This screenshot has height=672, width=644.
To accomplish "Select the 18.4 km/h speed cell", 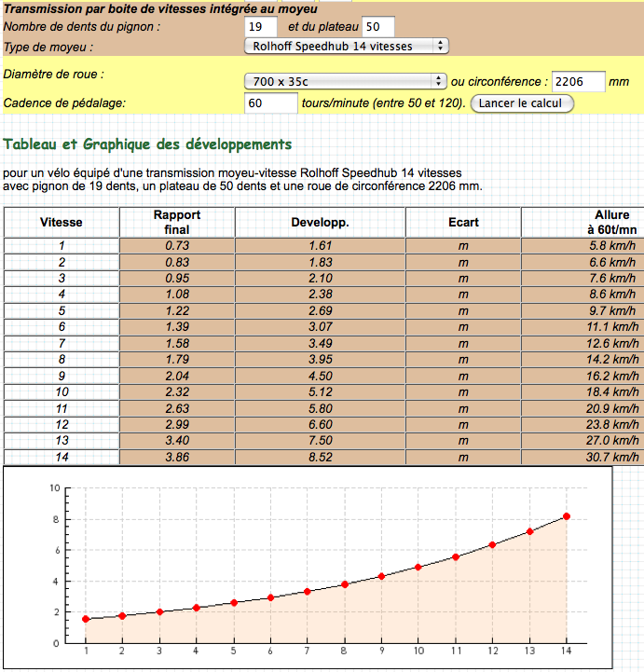I will tap(582, 392).
